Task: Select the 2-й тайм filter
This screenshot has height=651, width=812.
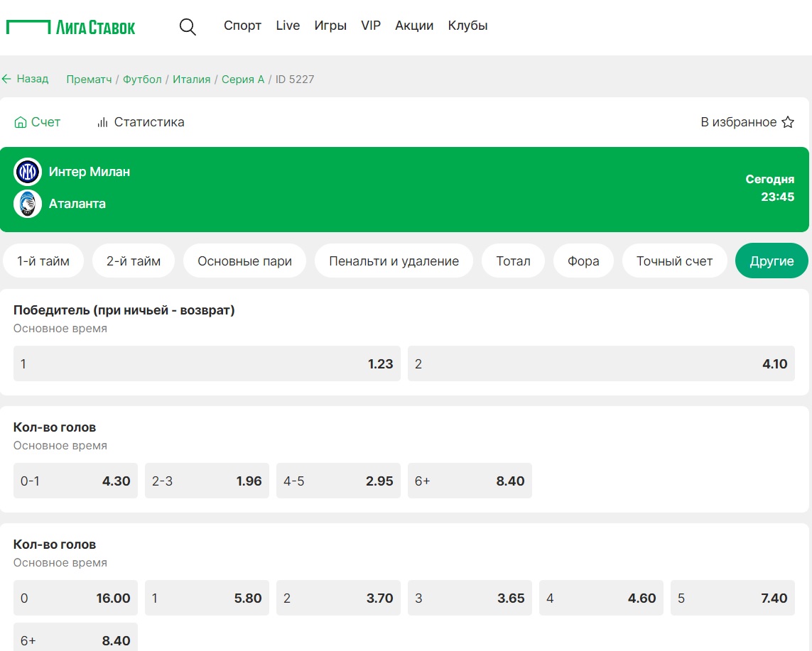Action: click(134, 261)
